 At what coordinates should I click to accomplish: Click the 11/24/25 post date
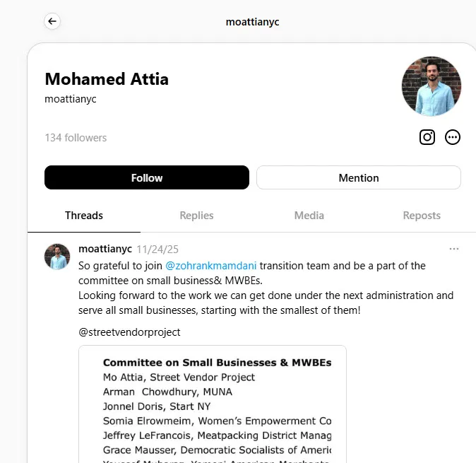[157, 250]
